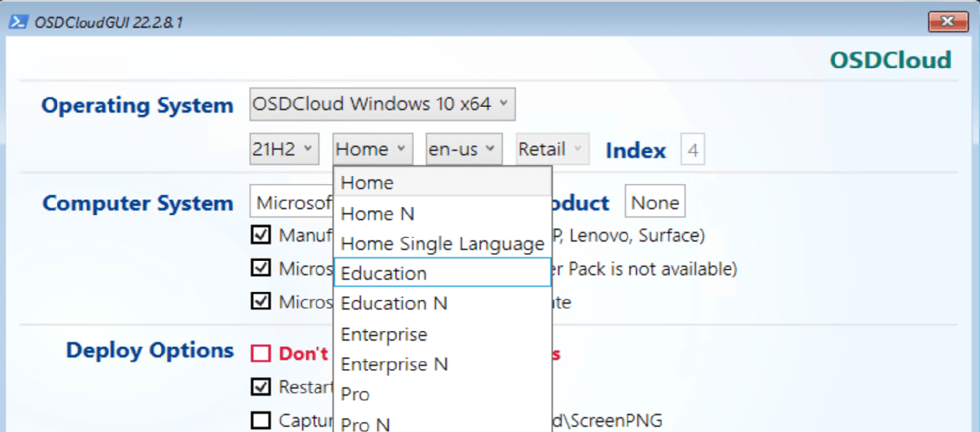Click the Index value field showing 4
This screenshot has height=432, width=980.
693,150
